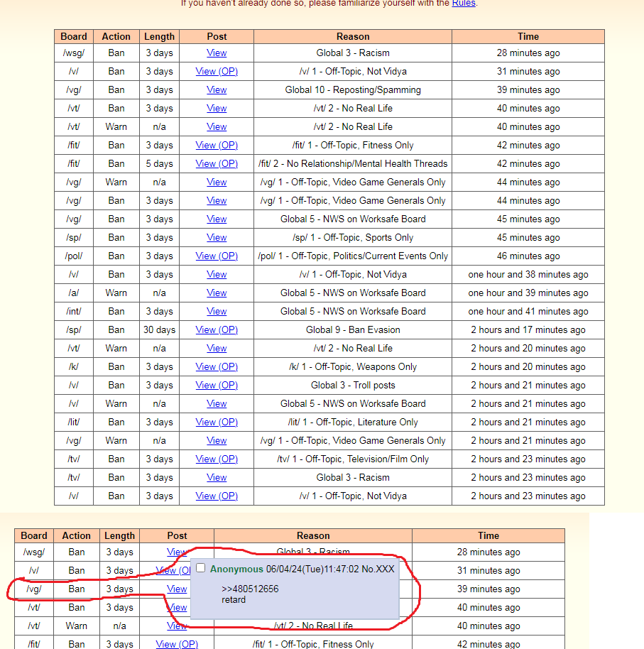Open View link for /v/ Warn 2 hours 21 minutes ago
This screenshot has height=649, width=644.
coord(217,403)
